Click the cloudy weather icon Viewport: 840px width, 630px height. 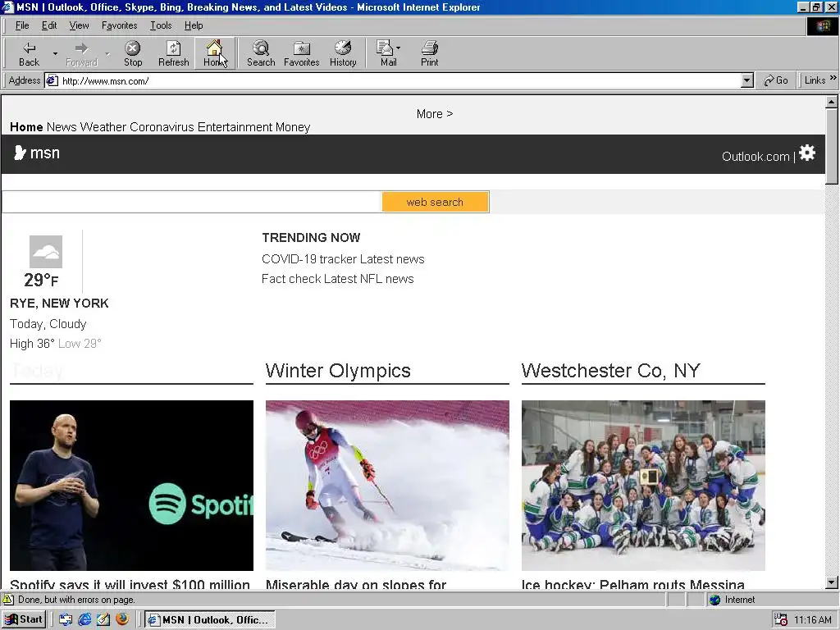(x=46, y=252)
